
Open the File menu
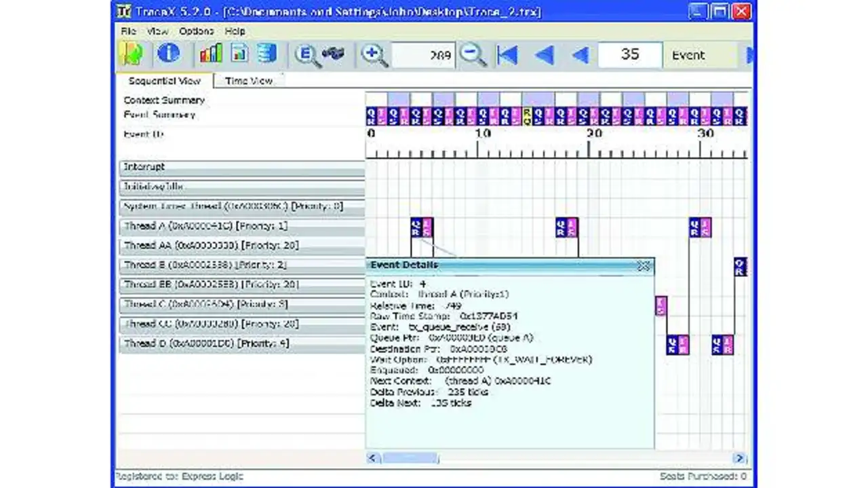coord(128,31)
